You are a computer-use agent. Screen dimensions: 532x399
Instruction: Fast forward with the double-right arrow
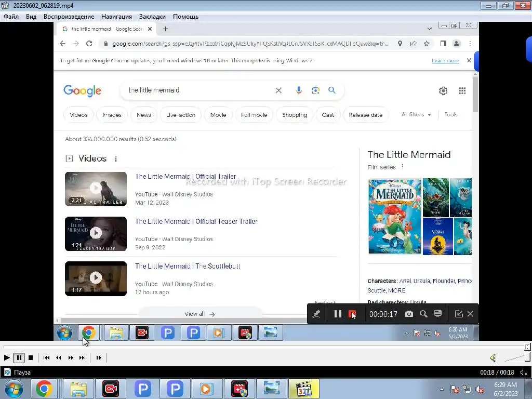pyautogui.click(x=71, y=357)
